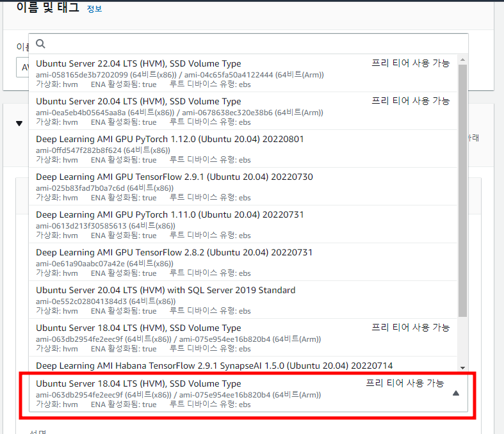This screenshot has width=504, height=434.
Task: Click ami-0e61a90aabc07a42e ID text
Action: (80, 264)
